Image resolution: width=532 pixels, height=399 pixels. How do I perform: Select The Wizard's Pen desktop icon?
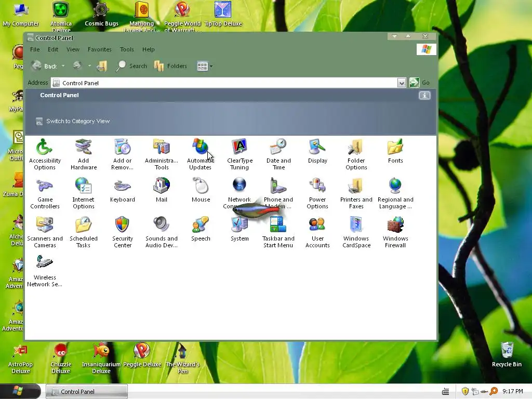point(182,358)
